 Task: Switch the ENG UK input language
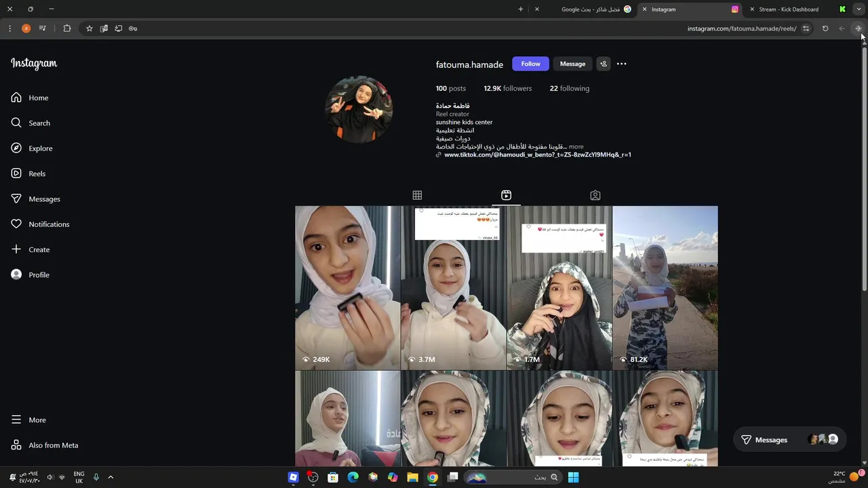[79, 477]
